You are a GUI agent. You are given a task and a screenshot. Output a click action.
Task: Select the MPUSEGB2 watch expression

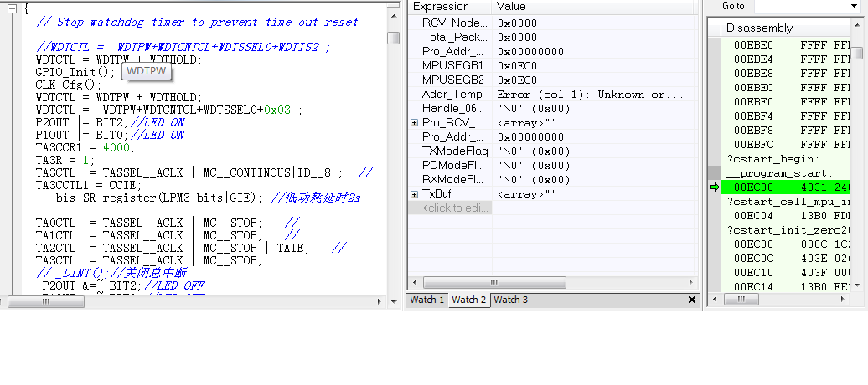(x=452, y=80)
